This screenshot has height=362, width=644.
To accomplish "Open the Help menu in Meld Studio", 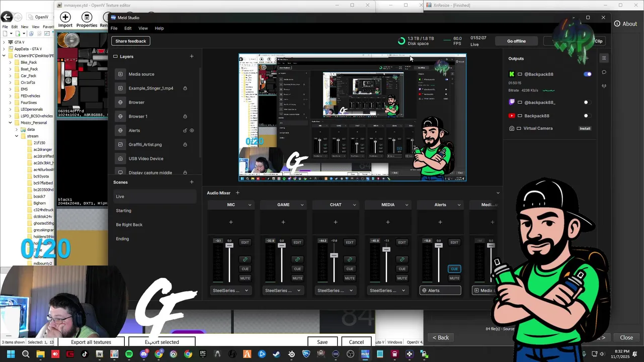I will [x=159, y=28].
